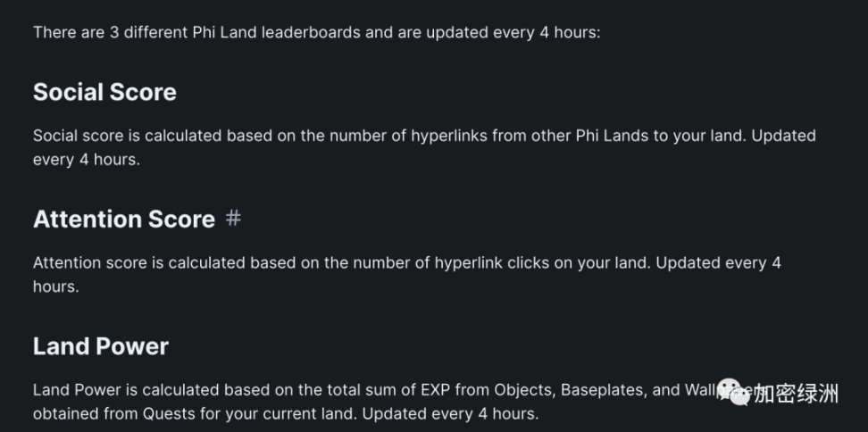Click the intro sentence about 3 leaderboards

[317, 32]
